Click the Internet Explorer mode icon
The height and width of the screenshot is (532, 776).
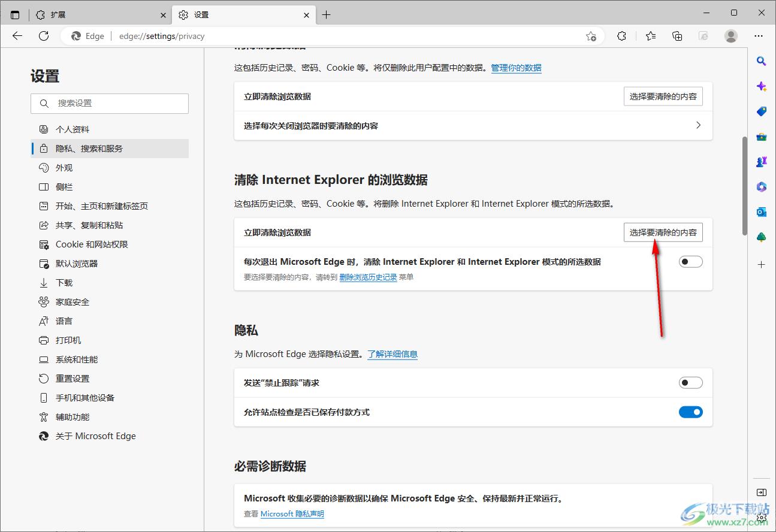(704, 36)
